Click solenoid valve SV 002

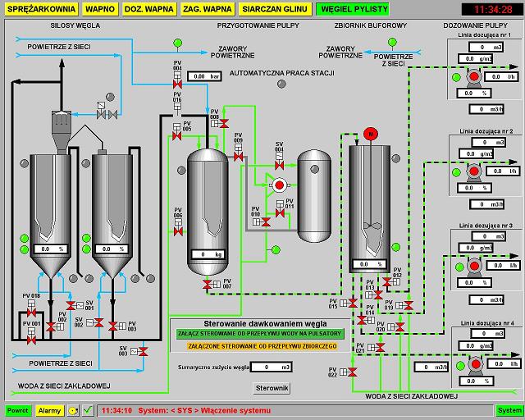click(x=98, y=322)
